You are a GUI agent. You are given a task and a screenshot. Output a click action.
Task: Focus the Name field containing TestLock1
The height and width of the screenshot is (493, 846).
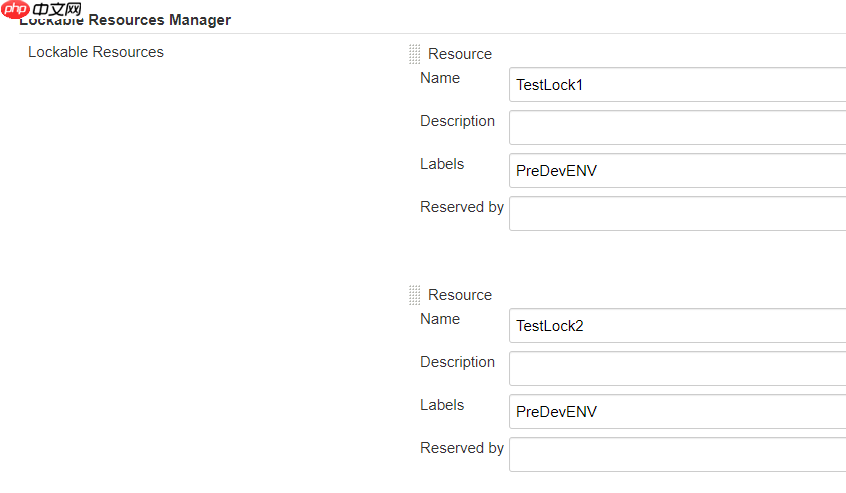click(x=677, y=85)
